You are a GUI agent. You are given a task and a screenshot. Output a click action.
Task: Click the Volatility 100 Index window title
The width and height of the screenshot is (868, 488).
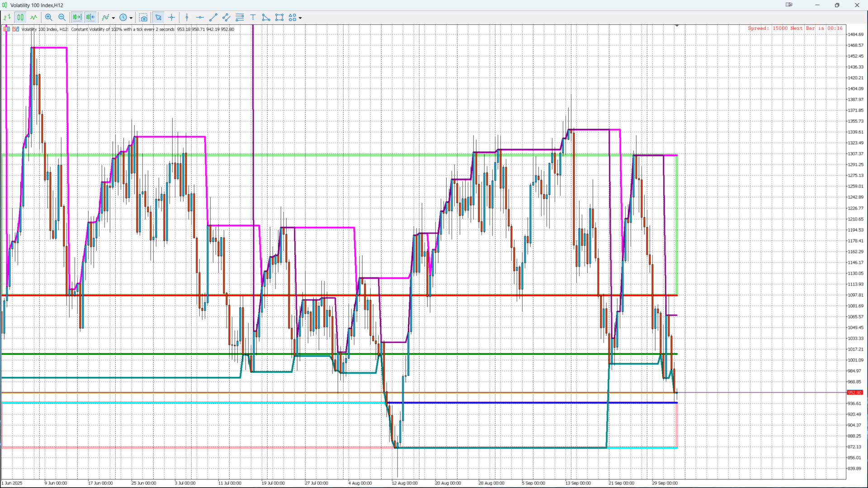point(37,5)
